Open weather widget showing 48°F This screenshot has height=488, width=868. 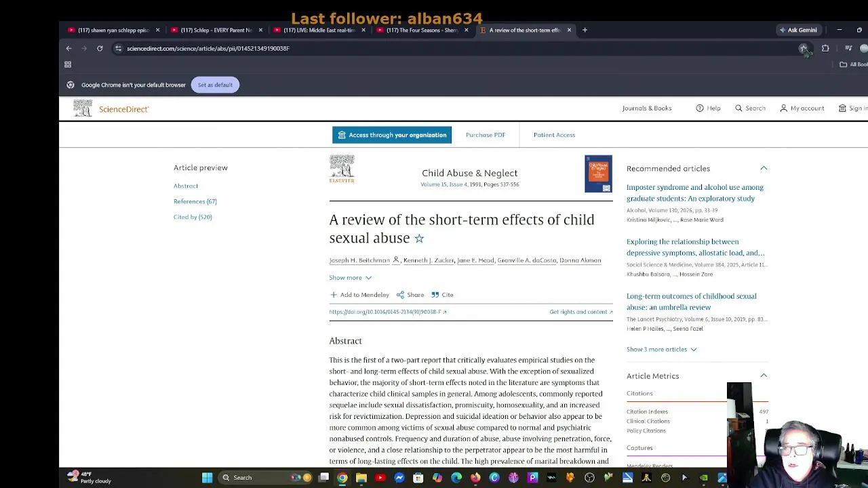[90, 477]
